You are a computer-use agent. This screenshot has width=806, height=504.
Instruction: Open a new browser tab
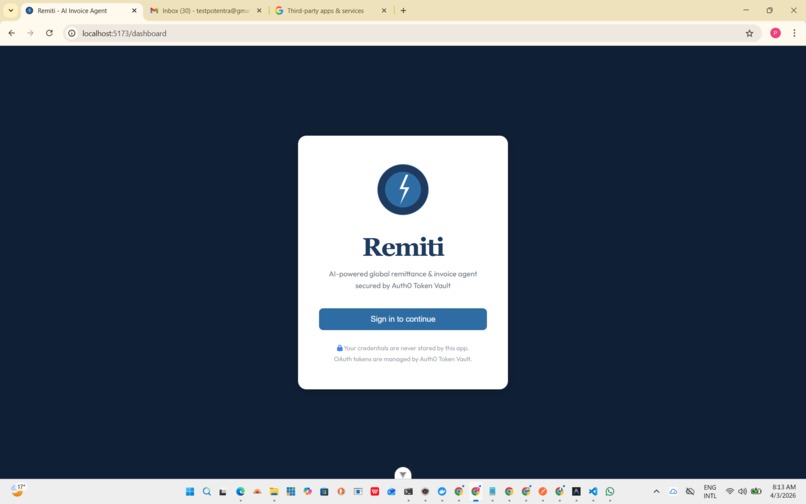coord(404,10)
